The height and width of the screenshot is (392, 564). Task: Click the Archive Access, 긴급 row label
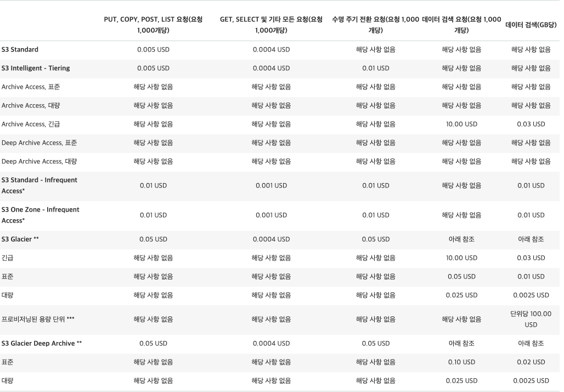tap(31, 124)
